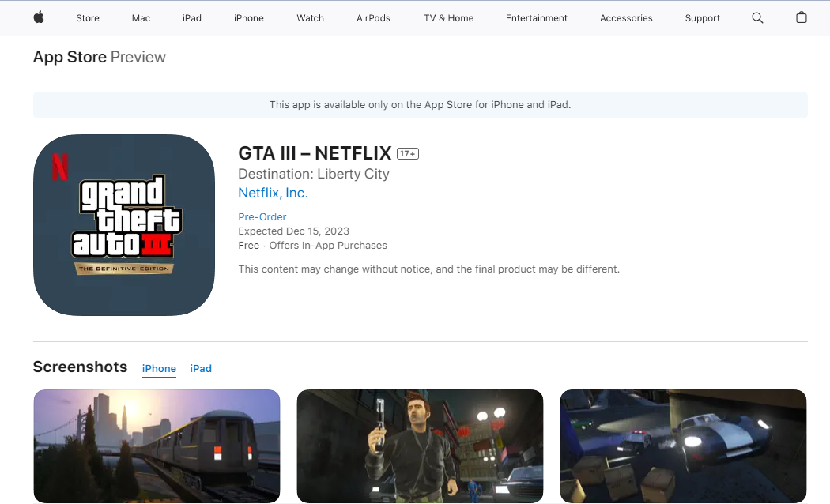The height and width of the screenshot is (504, 830).
Task: Open the character holding pistol screenshot
Action: pyautogui.click(x=420, y=446)
